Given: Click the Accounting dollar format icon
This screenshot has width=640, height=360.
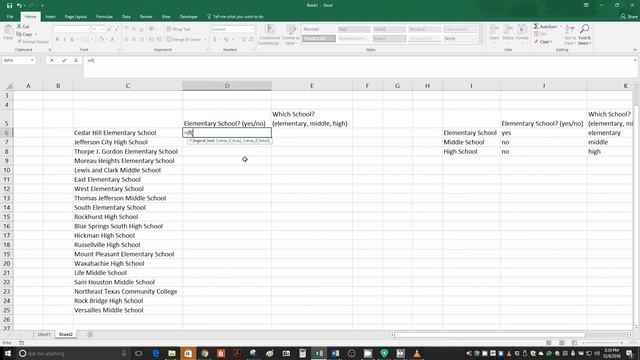Looking at the screenshot, I should [215, 40].
